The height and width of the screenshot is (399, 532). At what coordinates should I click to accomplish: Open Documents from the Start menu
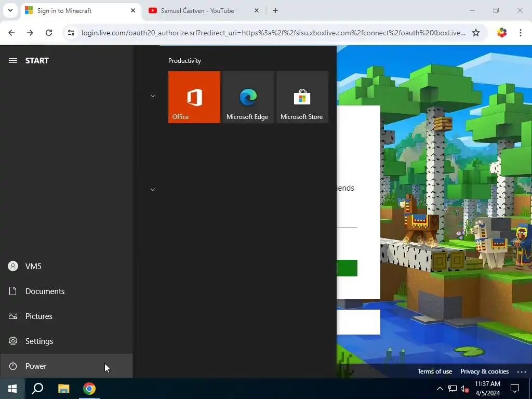66,291
